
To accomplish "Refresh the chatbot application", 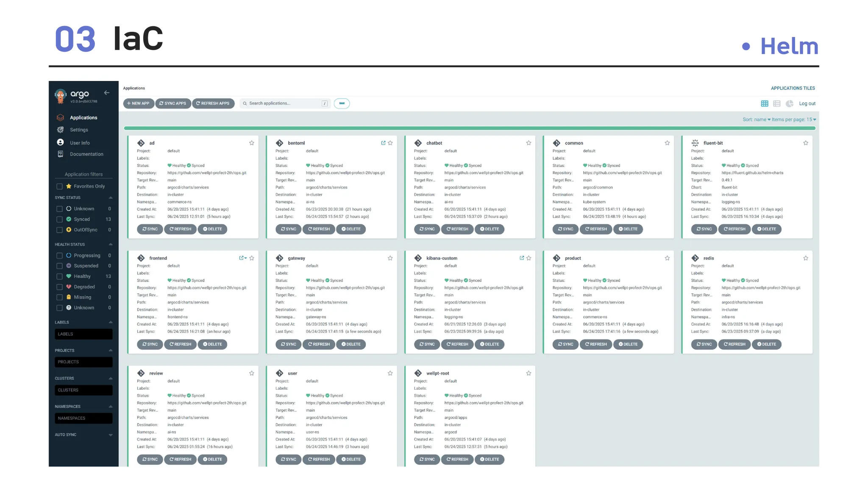I will point(457,229).
